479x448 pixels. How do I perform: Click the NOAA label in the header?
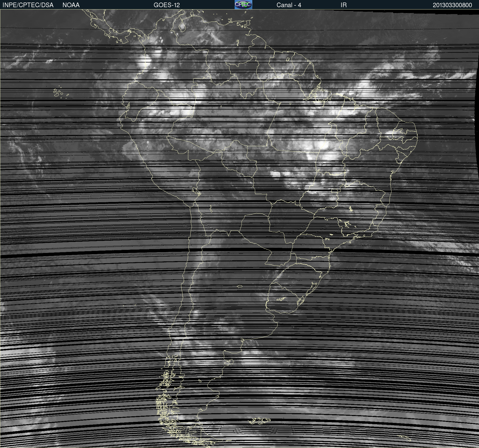[71, 5]
